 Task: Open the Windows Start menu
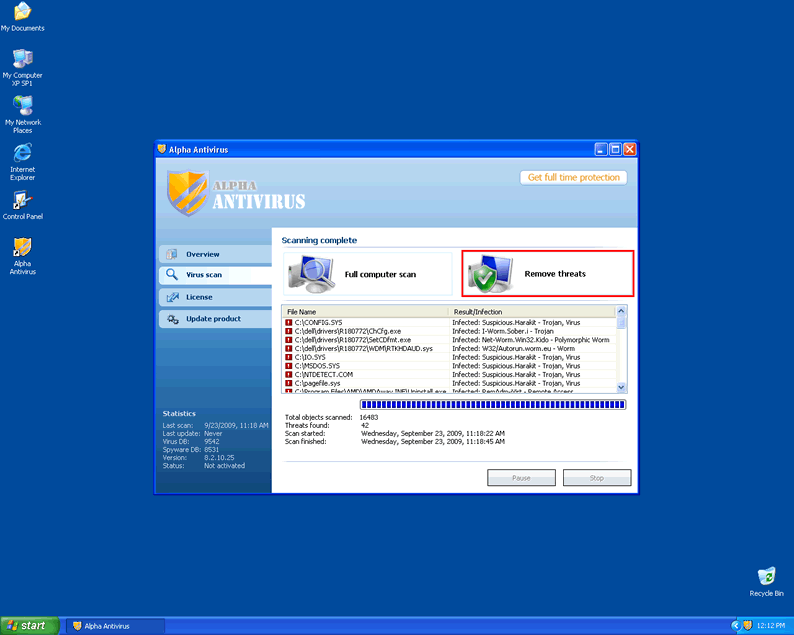pyautogui.click(x=27, y=625)
